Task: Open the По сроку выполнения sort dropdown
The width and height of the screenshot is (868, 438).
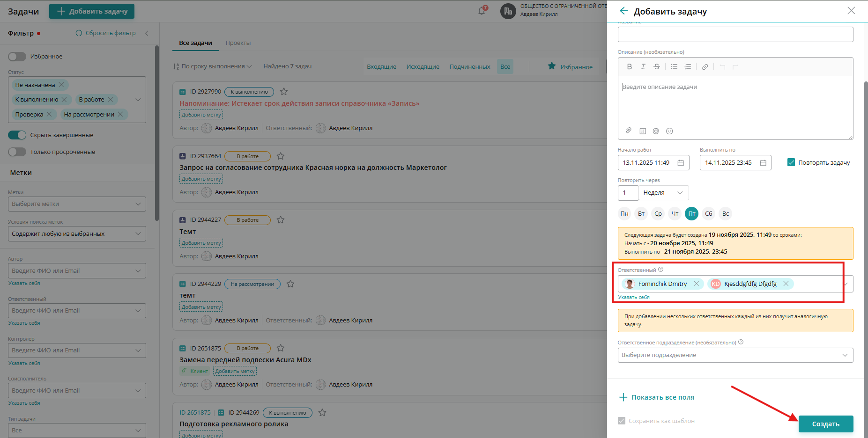Action: [213, 66]
